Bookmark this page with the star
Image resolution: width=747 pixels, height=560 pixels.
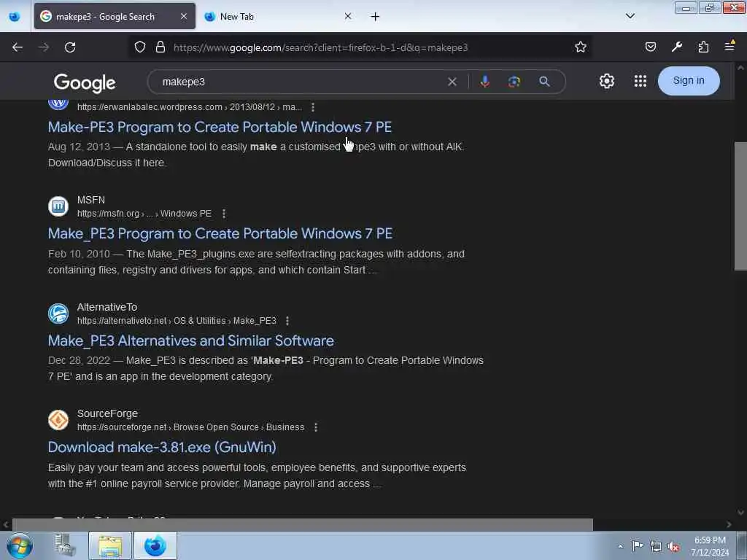point(580,47)
